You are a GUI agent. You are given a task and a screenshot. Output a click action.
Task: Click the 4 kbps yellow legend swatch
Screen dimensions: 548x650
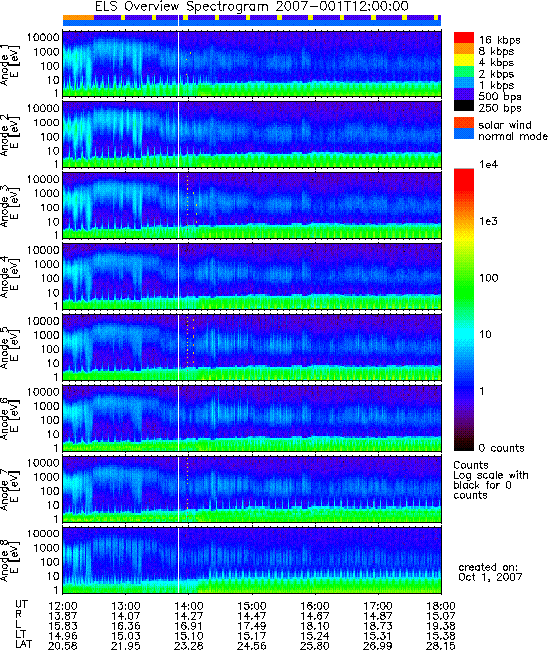[x=463, y=60]
